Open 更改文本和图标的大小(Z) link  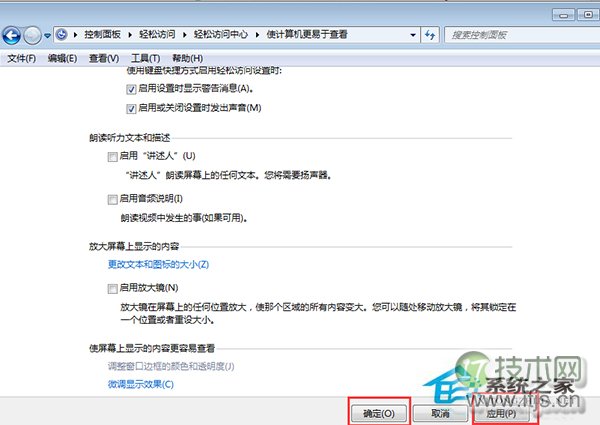click(158, 264)
